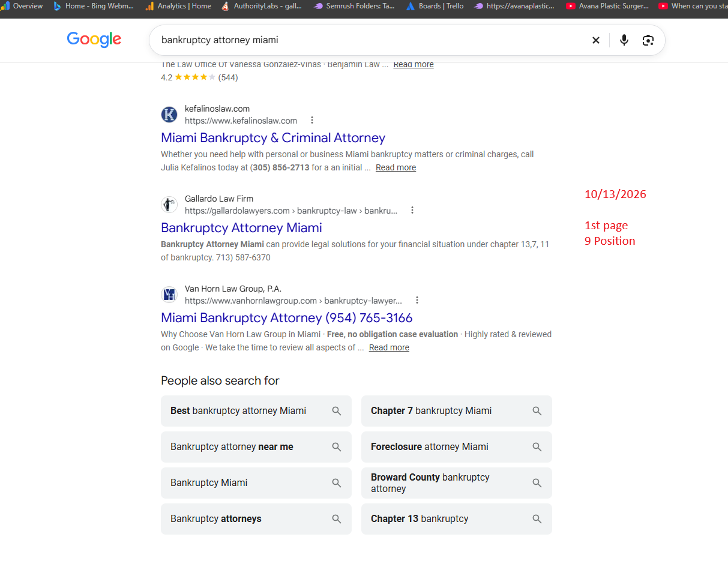Open AuthorityLabs bookmark
This screenshot has height=561, width=728.
262,6
